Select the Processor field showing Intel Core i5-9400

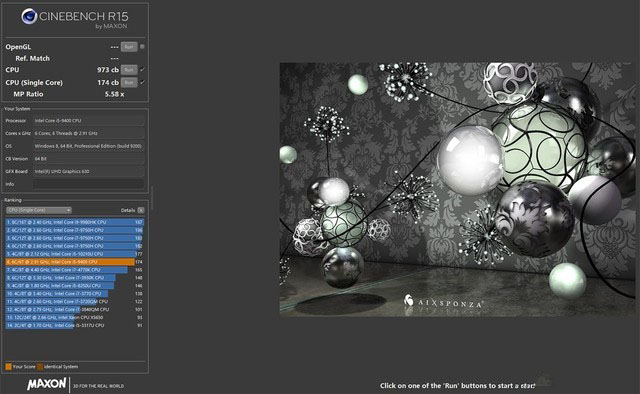(x=89, y=121)
